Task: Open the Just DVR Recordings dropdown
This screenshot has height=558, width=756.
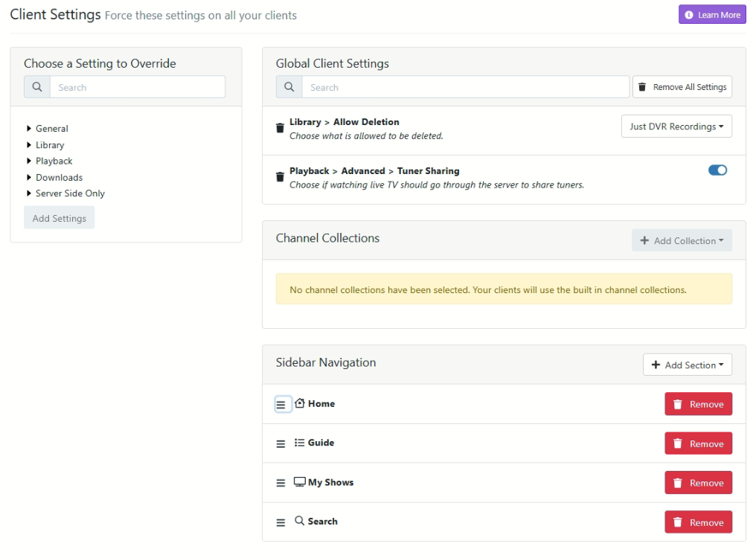Action: (676, 126)
